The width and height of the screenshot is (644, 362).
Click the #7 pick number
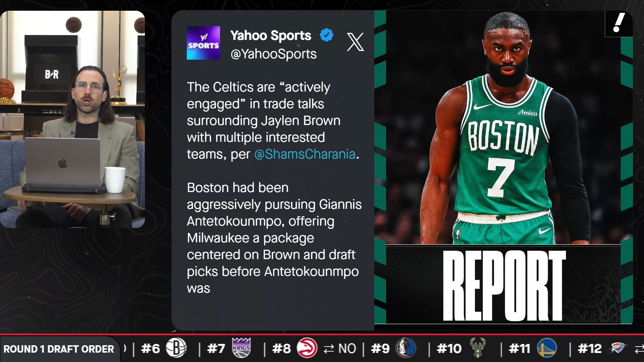point(216,349)
